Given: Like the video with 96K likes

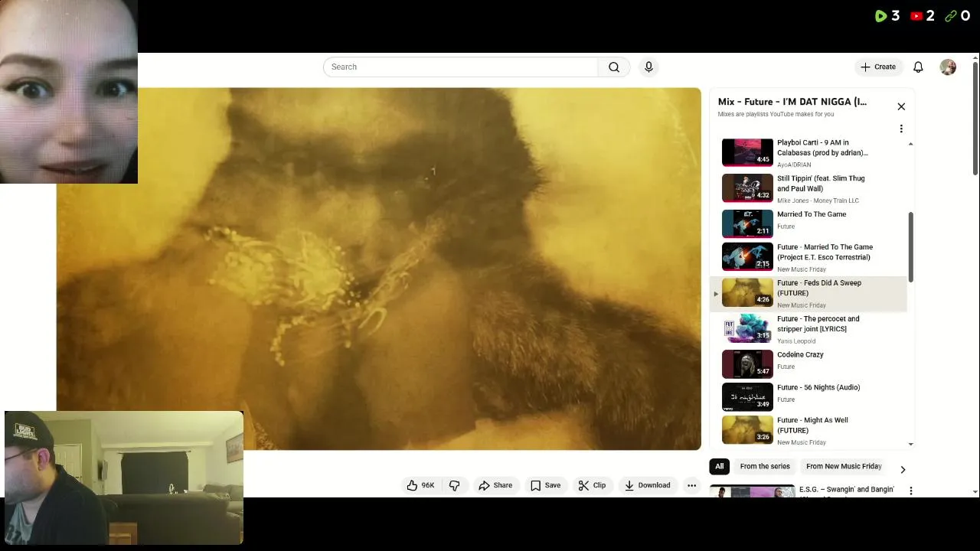Looking at the screenshot, I should tap(420, 485).
